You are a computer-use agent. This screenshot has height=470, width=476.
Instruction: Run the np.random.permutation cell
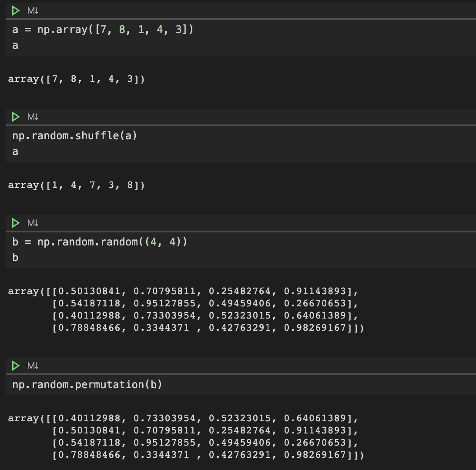tap(16, 366)
